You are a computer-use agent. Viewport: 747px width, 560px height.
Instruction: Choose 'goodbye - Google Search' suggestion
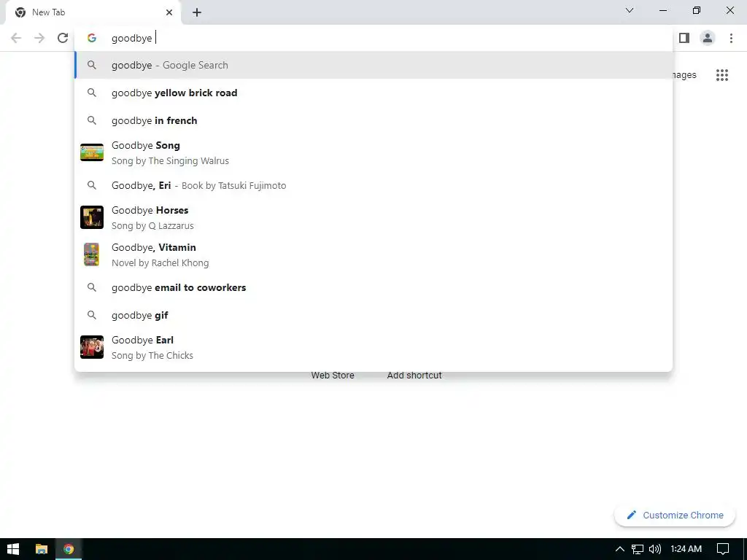tap(373, 65)
